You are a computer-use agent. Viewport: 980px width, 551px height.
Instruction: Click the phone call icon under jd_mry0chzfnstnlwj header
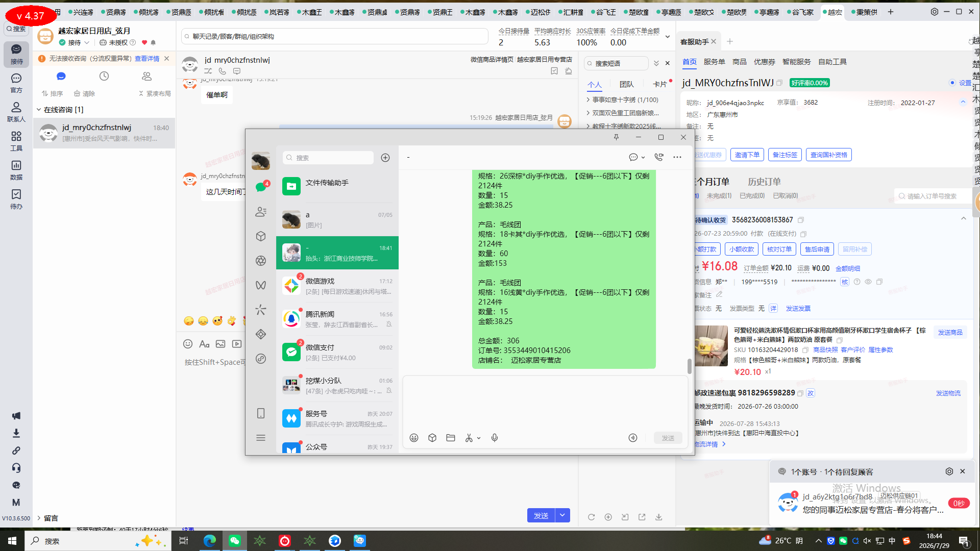tap(222, 71)
